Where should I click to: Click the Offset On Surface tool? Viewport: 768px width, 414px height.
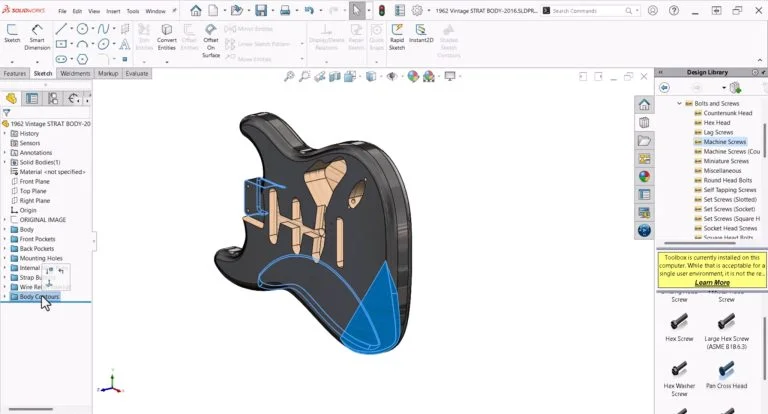point(211,40)
